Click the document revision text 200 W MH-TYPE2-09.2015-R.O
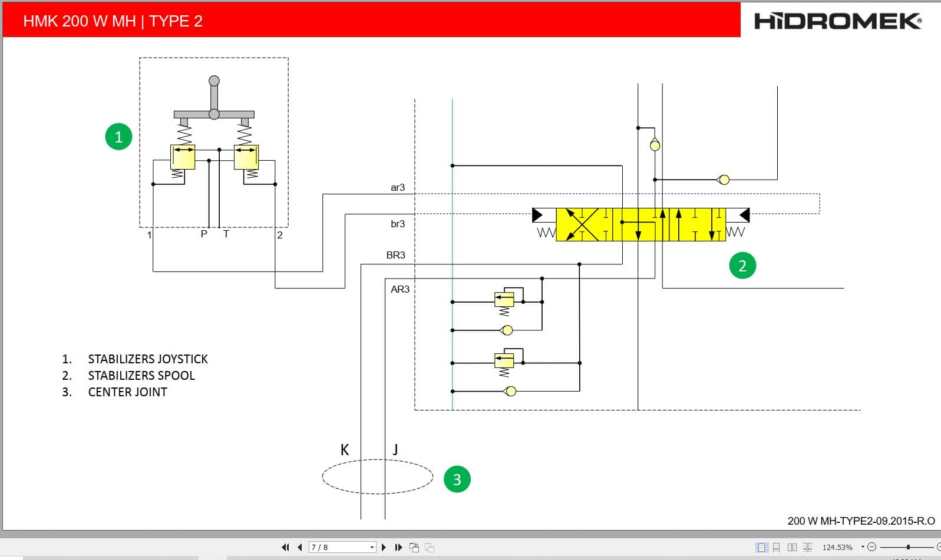The height and width of the screenshot is (560, 941). point(861,521)
